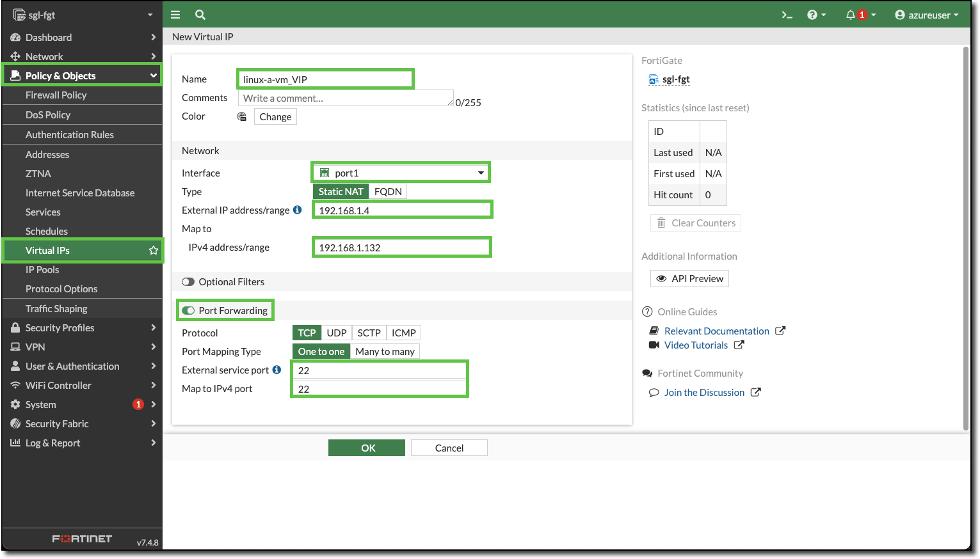This screenshot has height=559, width=980.
Task: Enable the Optional Filters toggle
Action: pyautogui.click(x=188, y=281)
